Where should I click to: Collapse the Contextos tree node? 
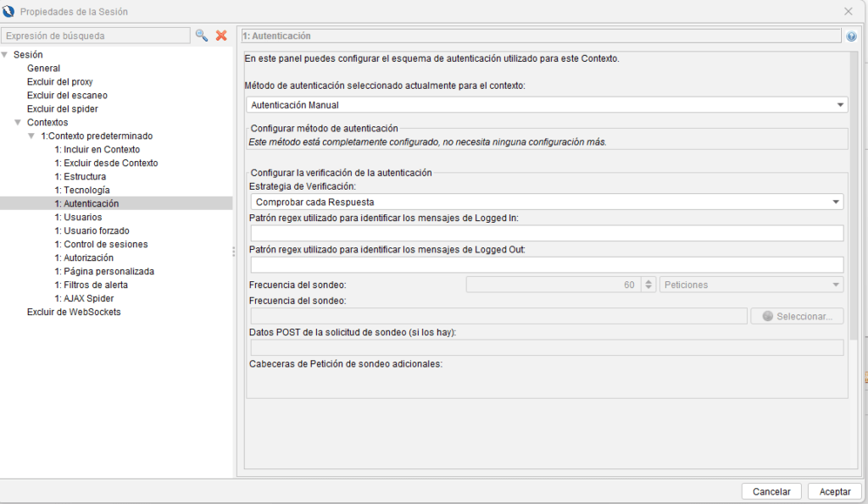[19, 123]
